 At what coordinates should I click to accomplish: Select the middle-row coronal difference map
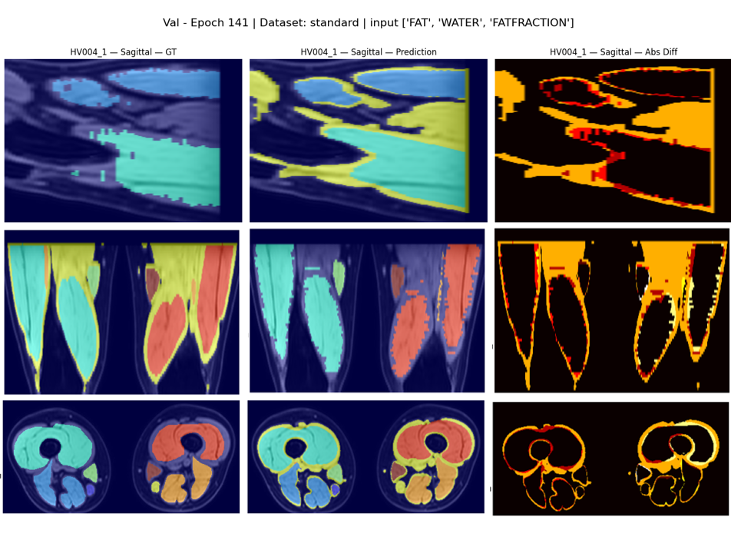(612, 310)
